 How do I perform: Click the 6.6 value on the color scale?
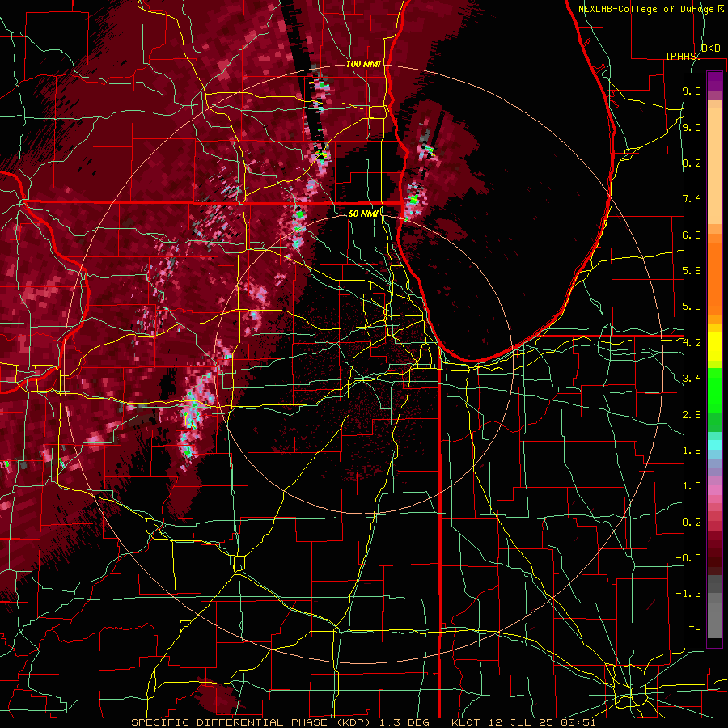tap(692, 235)
